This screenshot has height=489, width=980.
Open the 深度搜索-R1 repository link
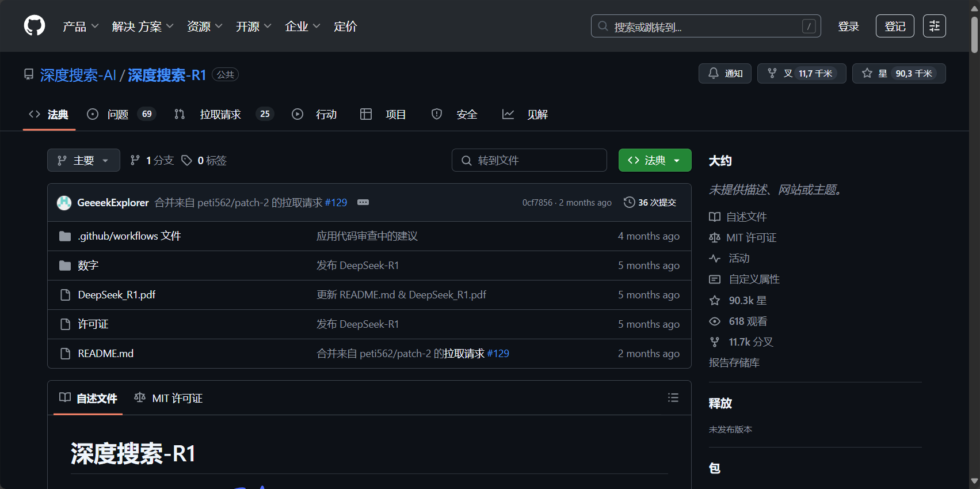pyautogui.click(x=167, y=75)
